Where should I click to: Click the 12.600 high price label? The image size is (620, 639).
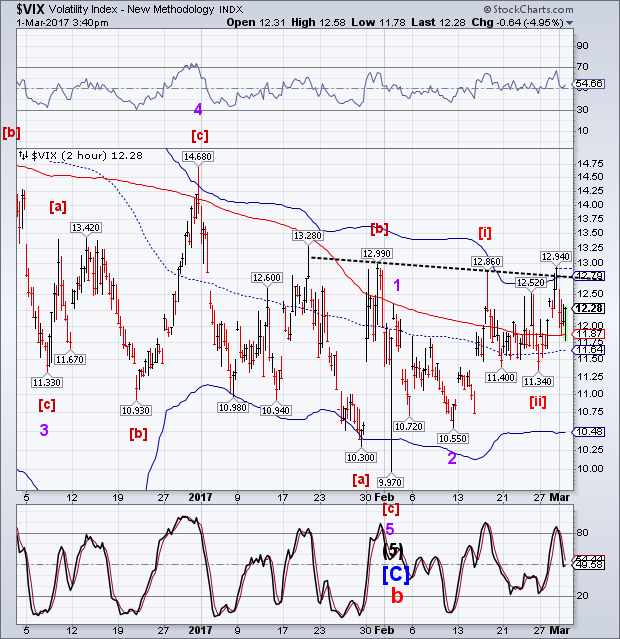point(267,278)
